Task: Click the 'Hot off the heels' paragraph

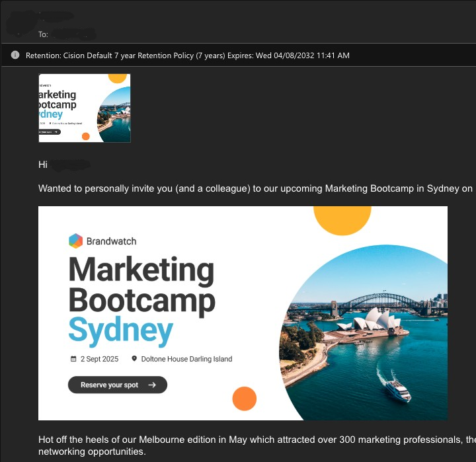Action: coord(257,445)
